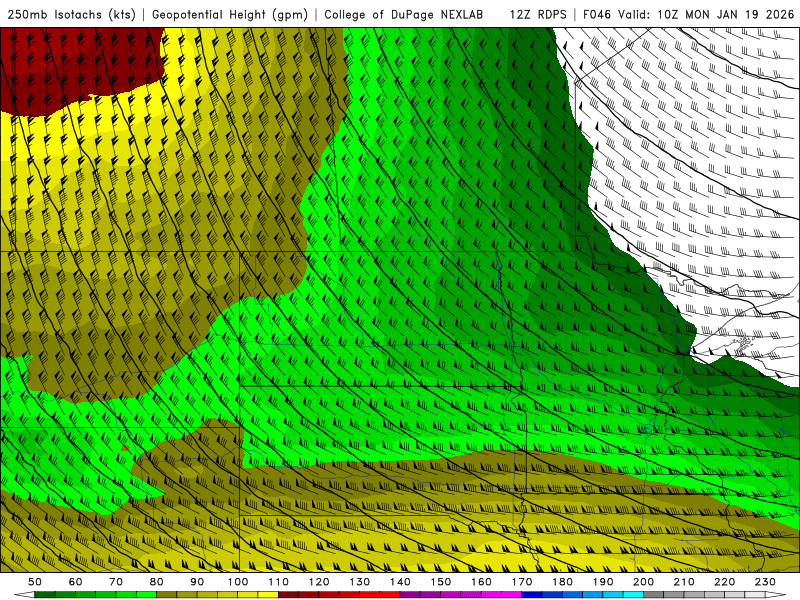Click the legend value 100
This screenshot has height=600, width=800.
[238, 582]
